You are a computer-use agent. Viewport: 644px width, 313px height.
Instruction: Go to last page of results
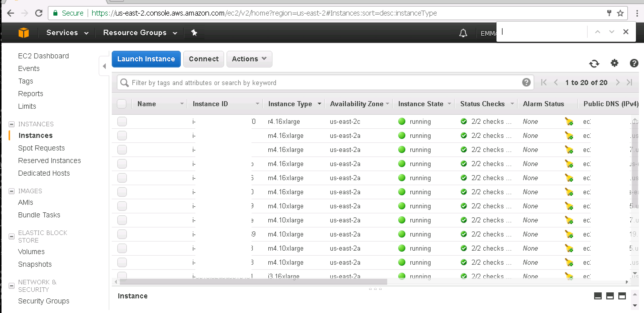629,82
